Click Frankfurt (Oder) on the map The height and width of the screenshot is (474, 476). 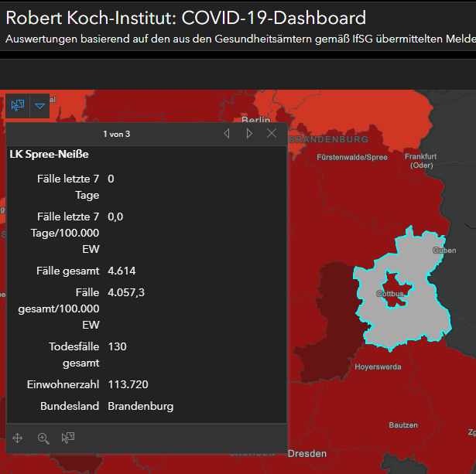421,160
